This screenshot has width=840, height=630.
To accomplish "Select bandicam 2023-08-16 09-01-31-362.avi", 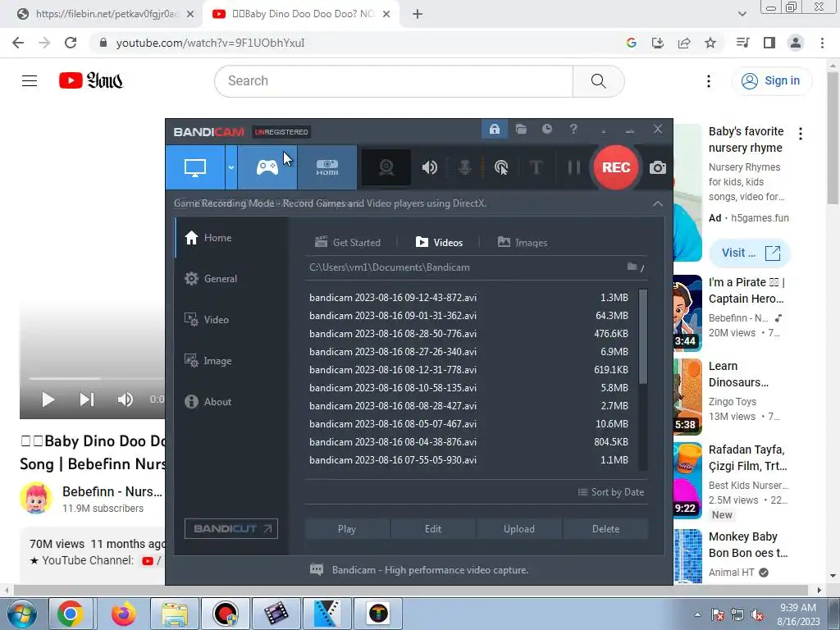I will point(468,316).
